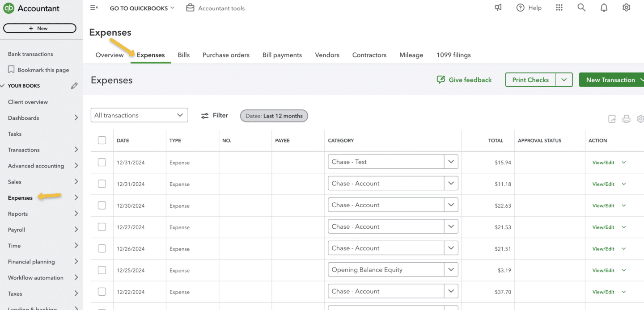The image size is (644, 310).
Task: Expand the Sales sidebar chevron
Action: pyautogui.click(x=76, y=182)
